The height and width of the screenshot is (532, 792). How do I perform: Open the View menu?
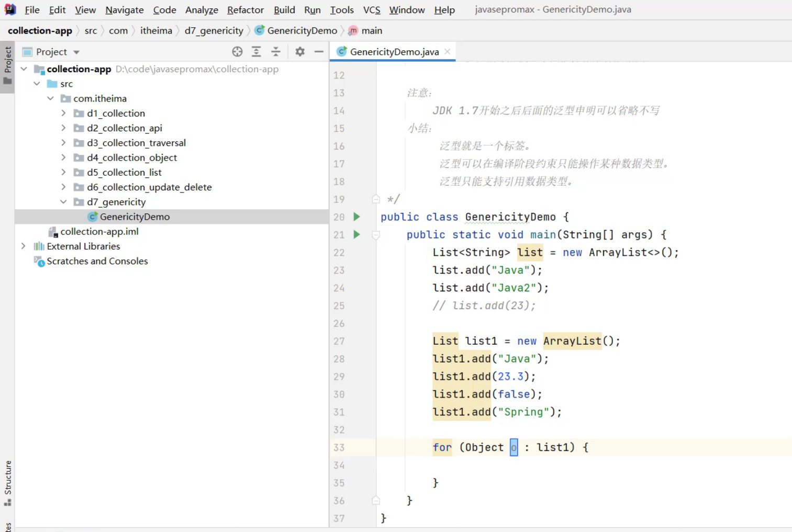pyautogui.click(x=85, y=10)
